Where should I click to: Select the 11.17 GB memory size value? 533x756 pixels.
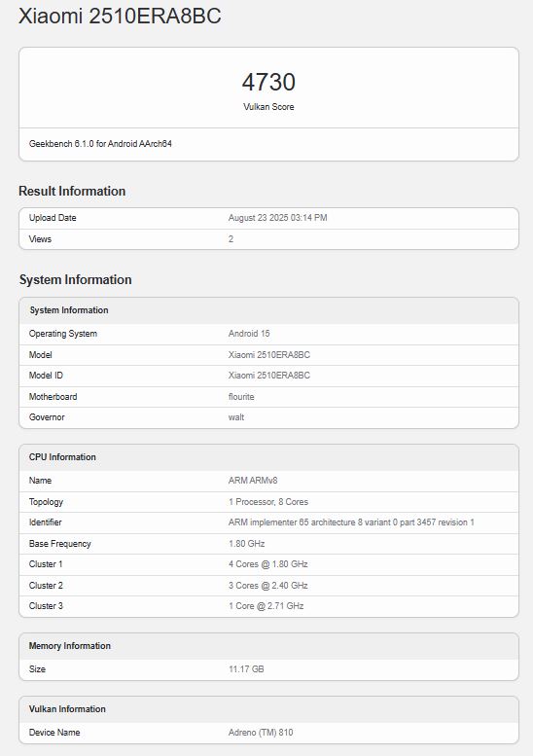pyautogui.click(x=246, y=669)
